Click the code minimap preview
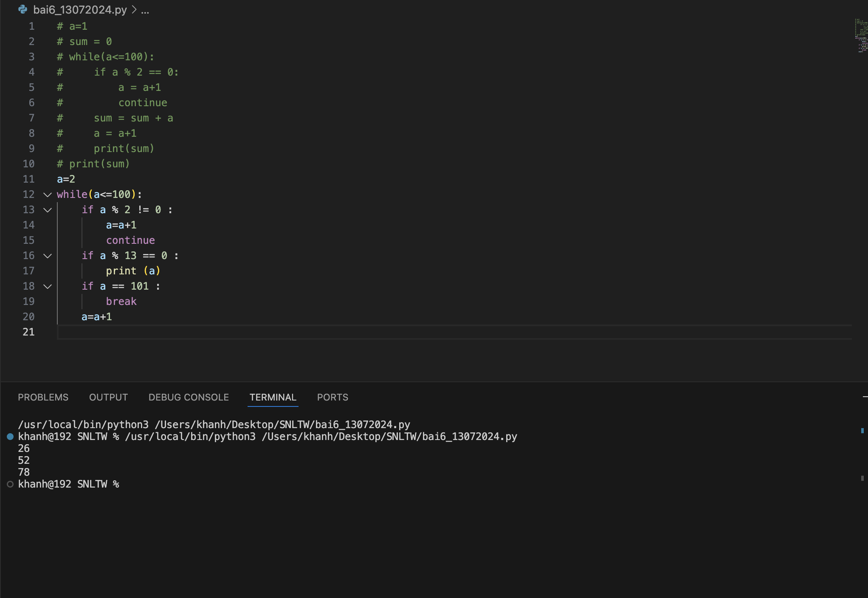The image size is (868, 598). pyautogui.click(x=861, y=35)
